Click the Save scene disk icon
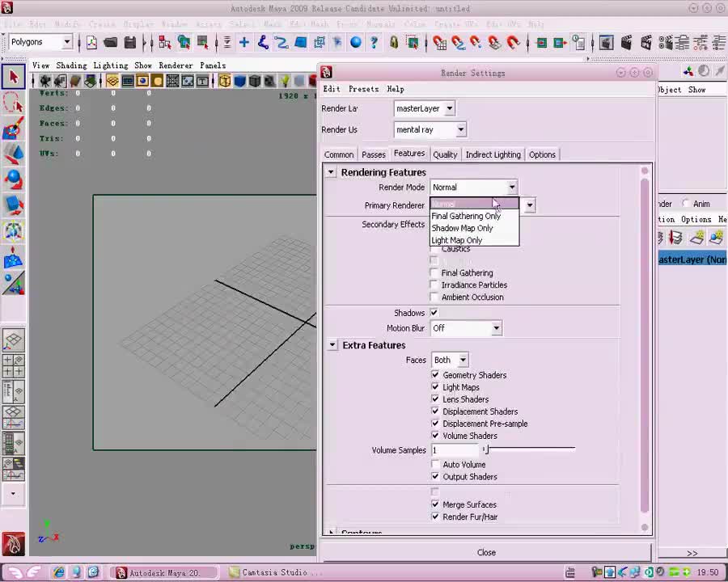 tap(129, 43)
